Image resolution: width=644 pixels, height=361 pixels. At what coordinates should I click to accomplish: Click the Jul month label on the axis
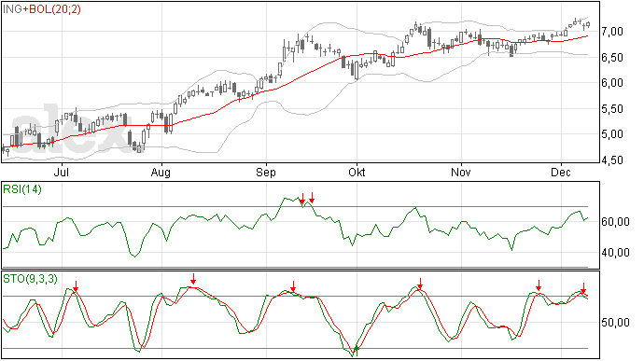(x=62, y=172)
